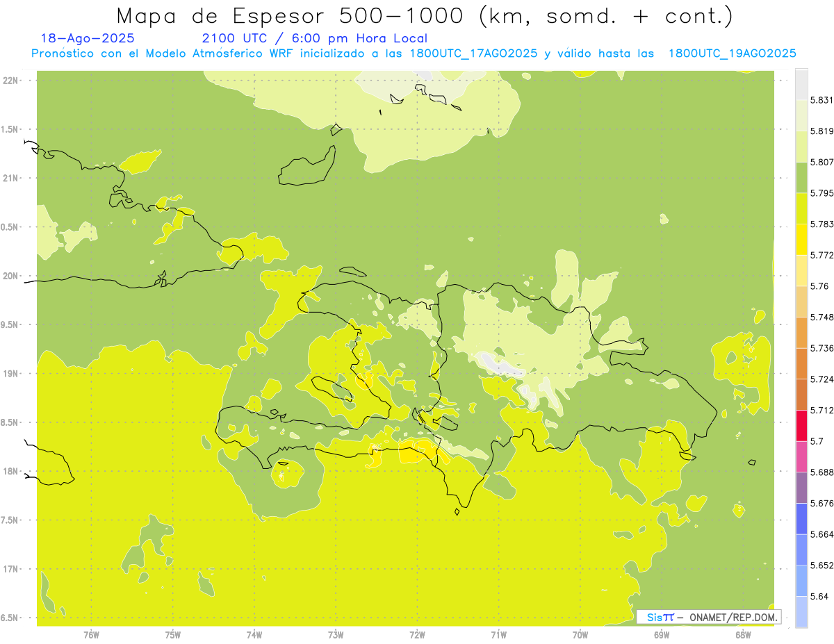
Task: Click the 5.748 legend value
Action: [821, 317]
